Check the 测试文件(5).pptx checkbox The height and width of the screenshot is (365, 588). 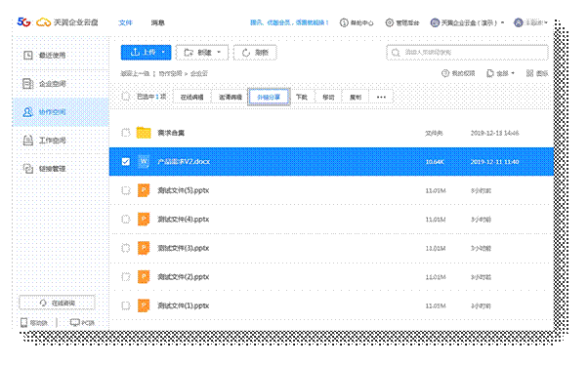tap(126, 190)
